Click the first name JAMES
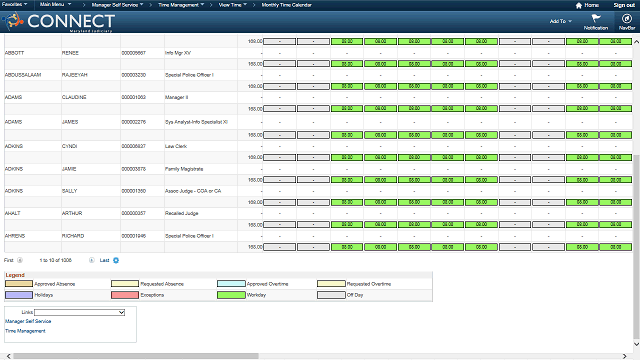The image size is (640, 360). point(70,122)
